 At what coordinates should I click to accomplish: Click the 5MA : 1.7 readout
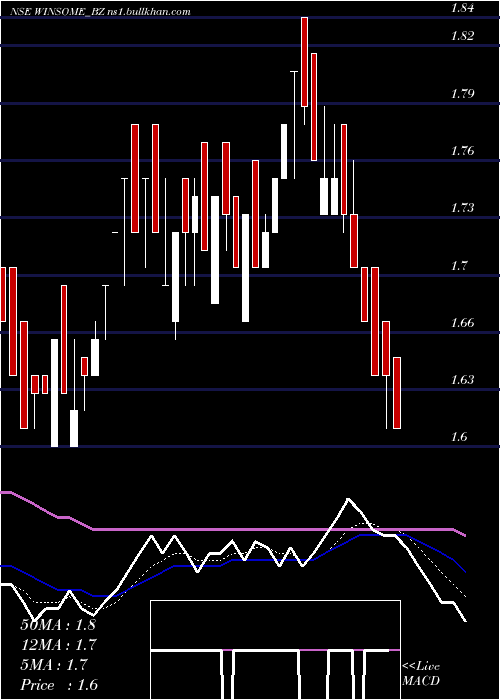[x=54, y=665]
